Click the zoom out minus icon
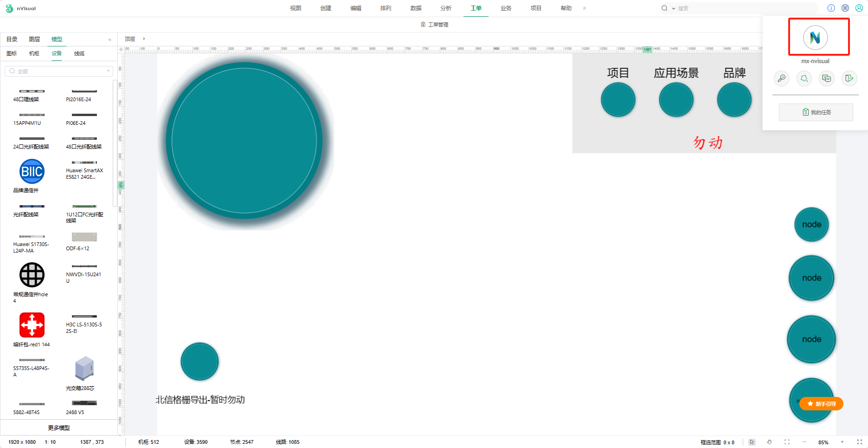 point(804,442)
